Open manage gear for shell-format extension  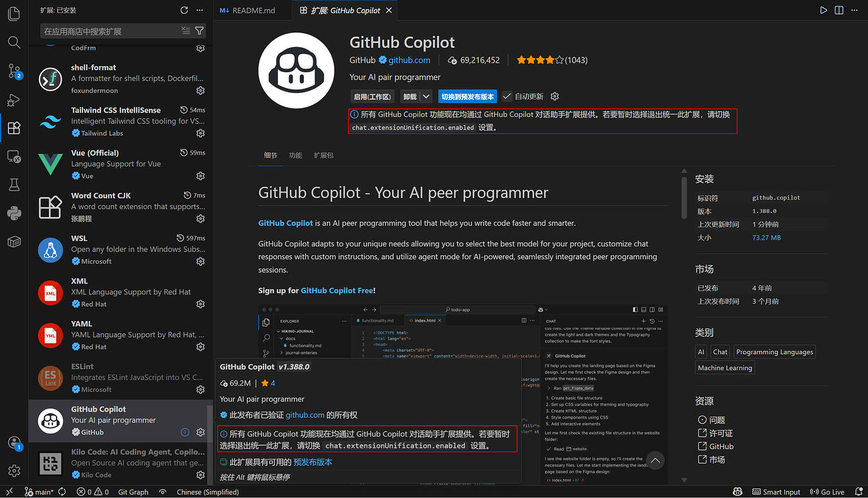(201, 91)
